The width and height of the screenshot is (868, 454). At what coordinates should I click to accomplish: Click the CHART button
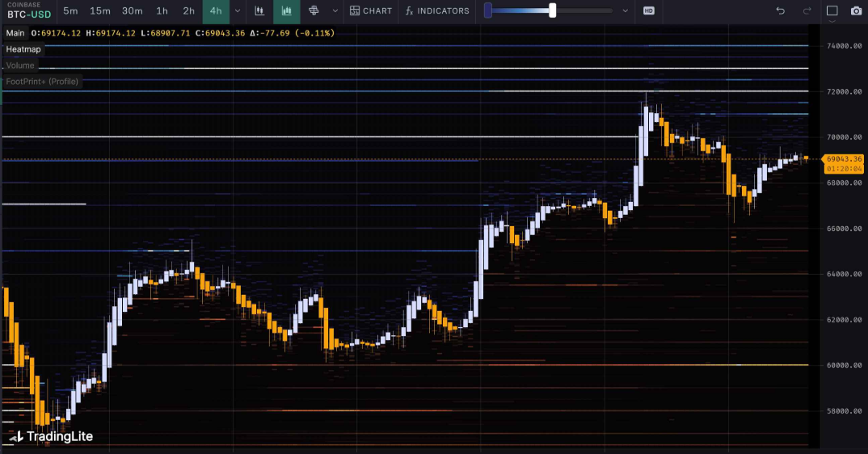tap(371, 11)
